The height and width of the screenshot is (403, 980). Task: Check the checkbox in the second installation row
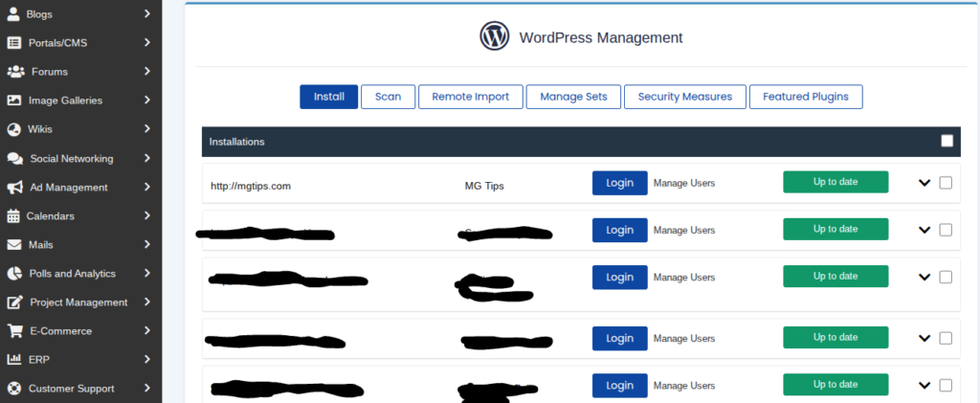(946, 230)
